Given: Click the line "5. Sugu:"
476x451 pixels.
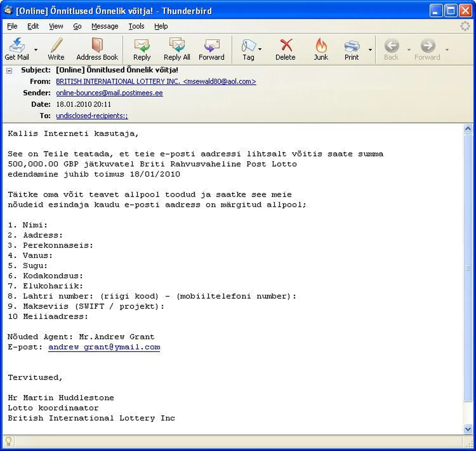Looking at the screenshot, I should pyautogui.click(x=28, y=266).
